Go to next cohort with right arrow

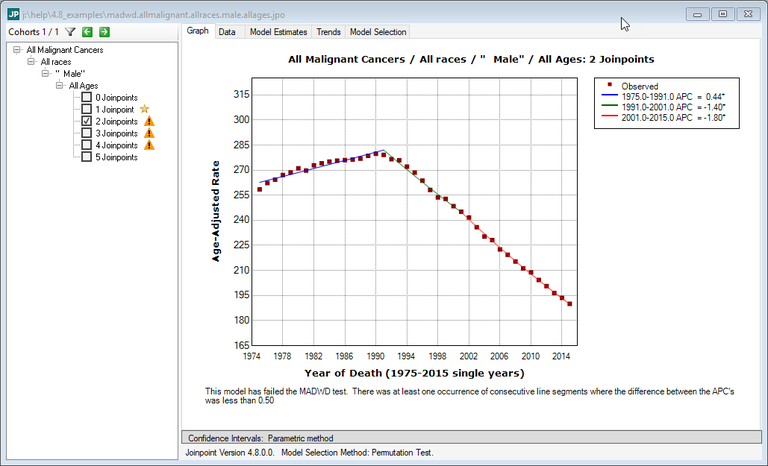pyautogui.click(x=103, y=32)
